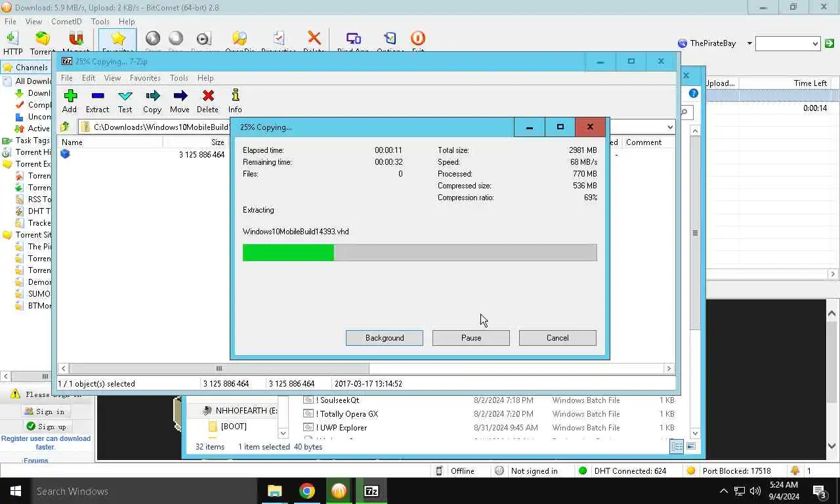The width and height of the screenshot is (840, 504).
Task: Click the Size column header in 7-Zip
Action: point(196,142)
